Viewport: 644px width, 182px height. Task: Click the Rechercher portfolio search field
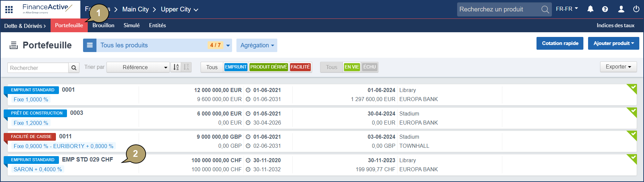(x=38, y=68)
